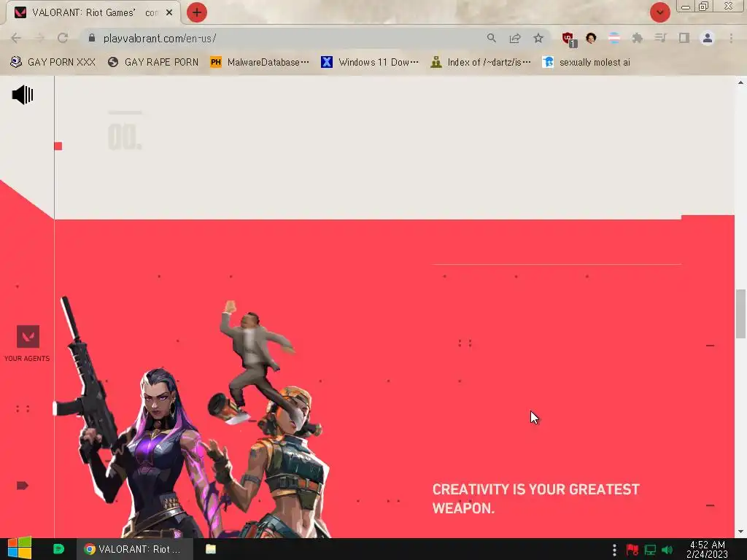Image resolution: width=747 pixels, height=560 pixels.
Task: Open the volume tray icon
Action: (x=667, y=550)
